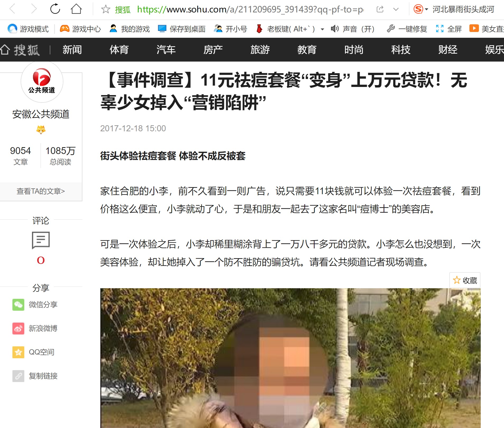Click the address bar URL field
504x428 pixels.
pyautogui.click(x=250, y=10)
